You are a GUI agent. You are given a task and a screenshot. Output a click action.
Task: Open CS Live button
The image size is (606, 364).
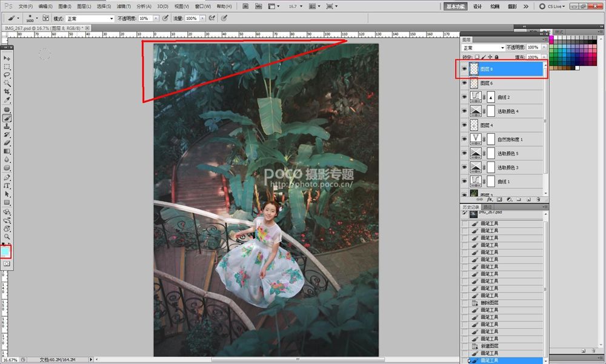553,6
